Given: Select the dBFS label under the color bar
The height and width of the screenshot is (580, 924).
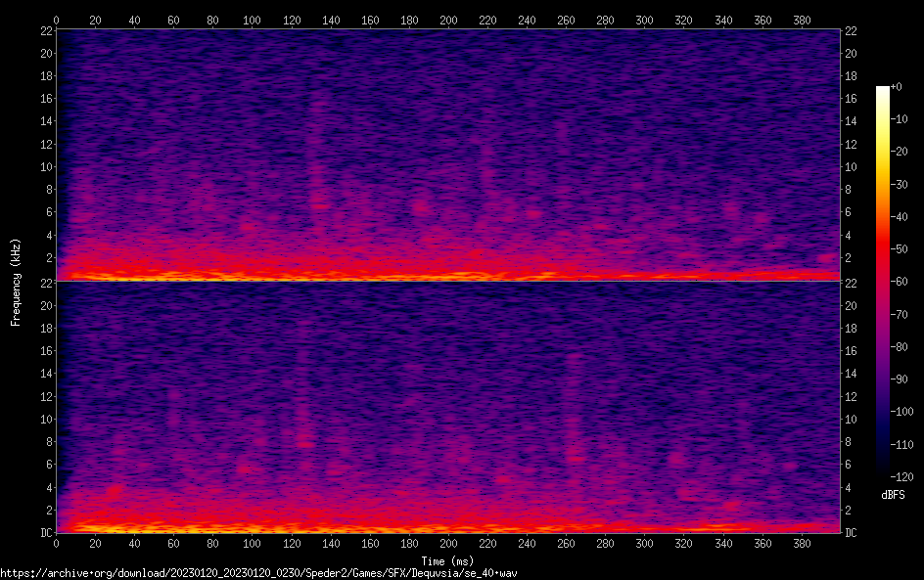Looking at the screenshot, I should pos(893,496).
